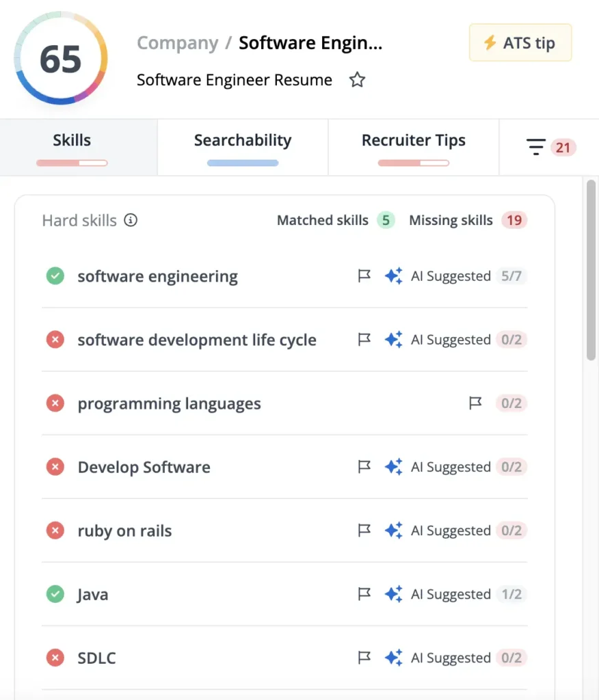The image size is (599, 700).
Task: Click the Company breadcrumb link
Action: pyautogui.click(x=177, y=43)
